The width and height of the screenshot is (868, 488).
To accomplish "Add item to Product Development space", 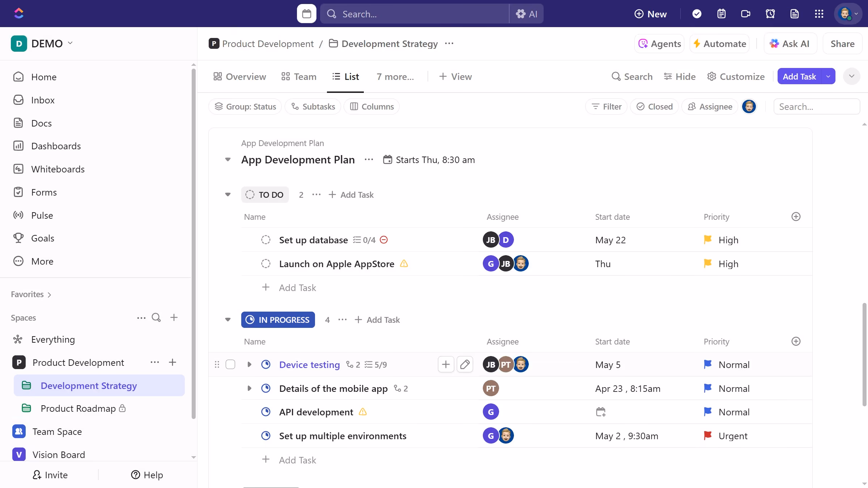I will pyautogui.click(x=173, y=362).
